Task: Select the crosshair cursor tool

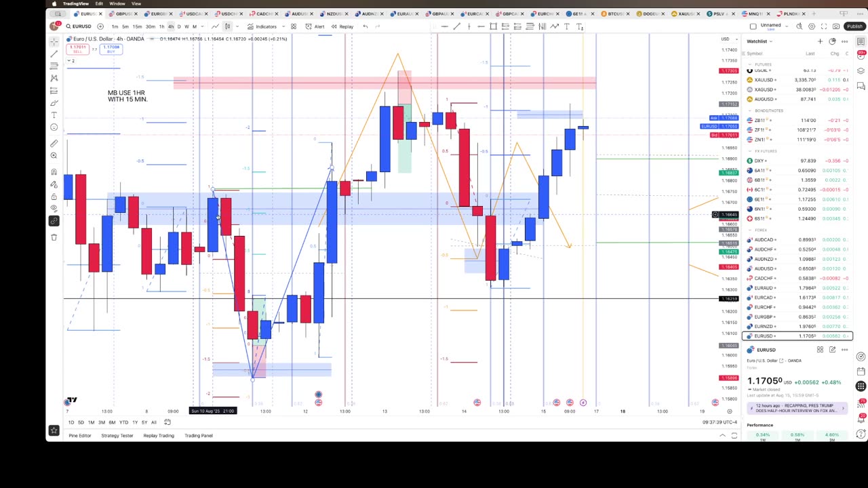Action: click(54, 41)
